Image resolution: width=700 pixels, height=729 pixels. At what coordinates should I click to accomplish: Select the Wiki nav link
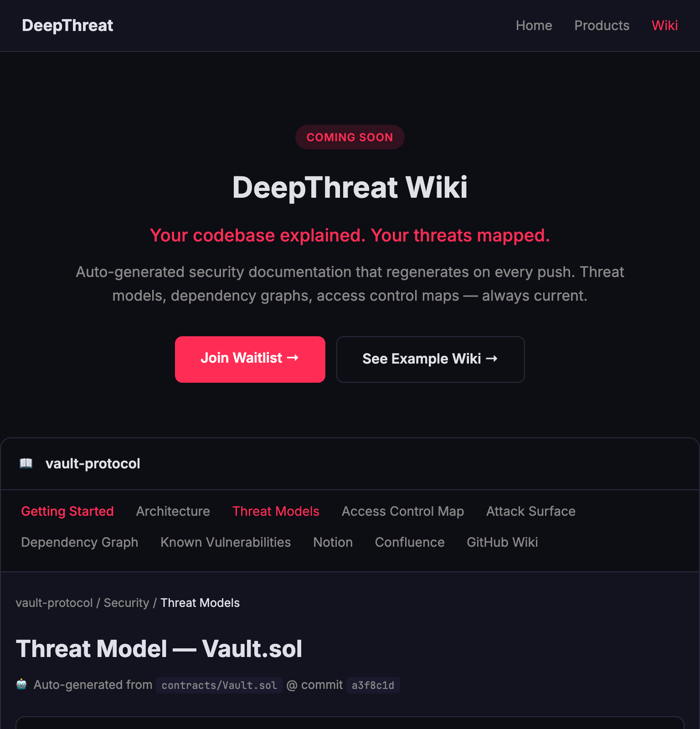pos(664,26)
